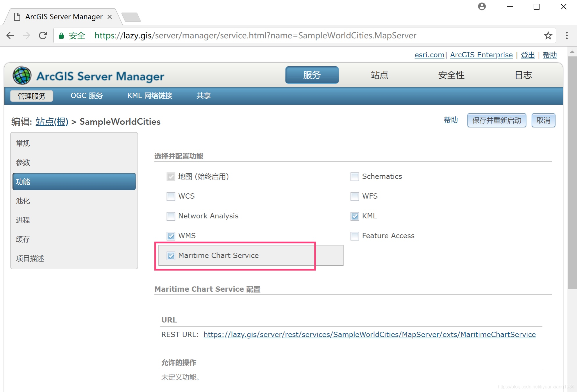Open the 进程 settings section
Viewport: 577px width, 392px height.
[74, 220]
